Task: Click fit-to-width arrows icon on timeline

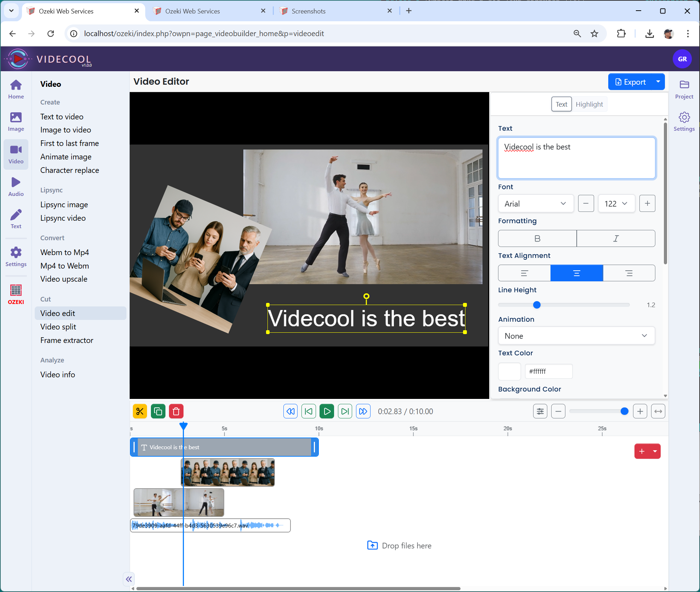Action: coord(658,411)
